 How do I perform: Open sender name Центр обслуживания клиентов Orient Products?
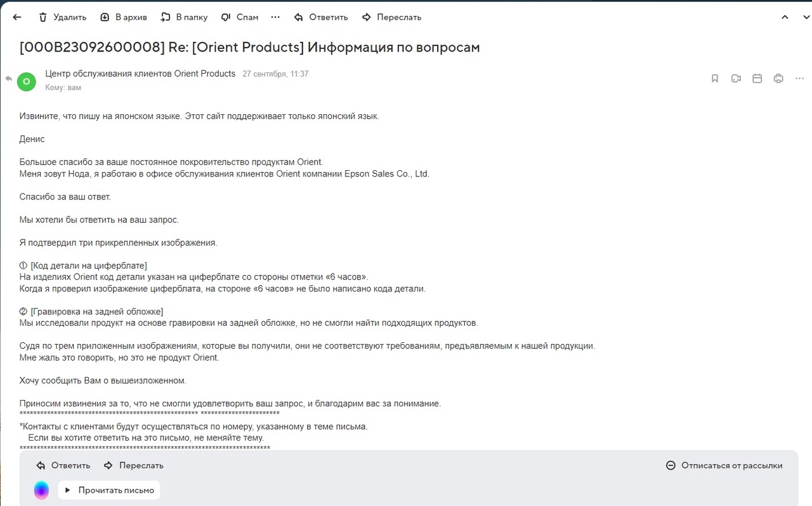(140, 74)
